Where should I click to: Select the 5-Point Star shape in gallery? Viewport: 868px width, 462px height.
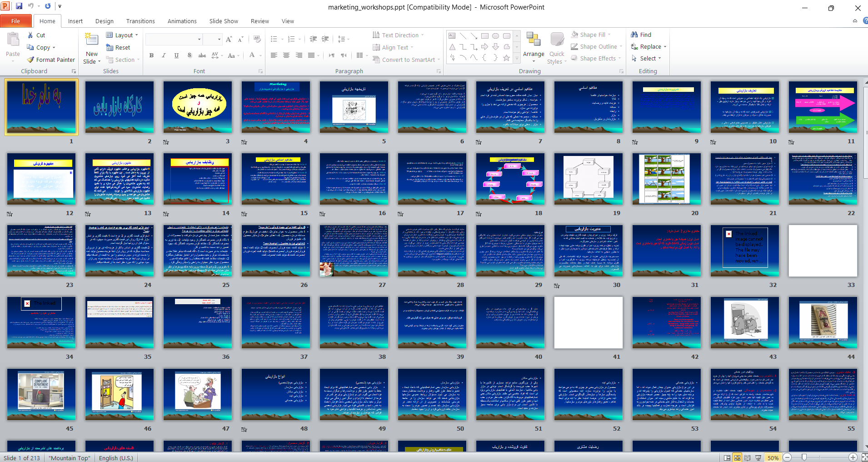pos(506,58)
